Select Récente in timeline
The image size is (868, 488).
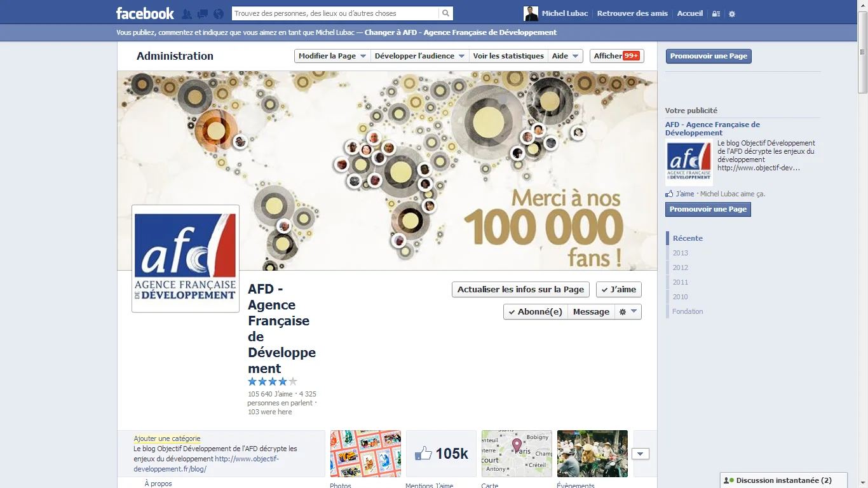[688, 238]
